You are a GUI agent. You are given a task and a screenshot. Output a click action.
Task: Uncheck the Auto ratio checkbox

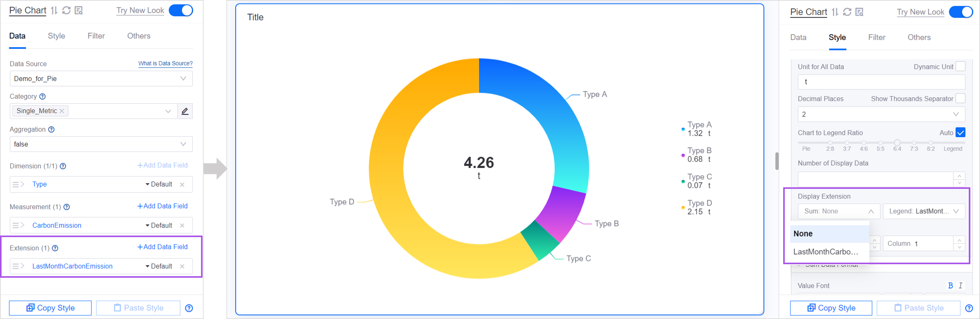coord(960,133)
